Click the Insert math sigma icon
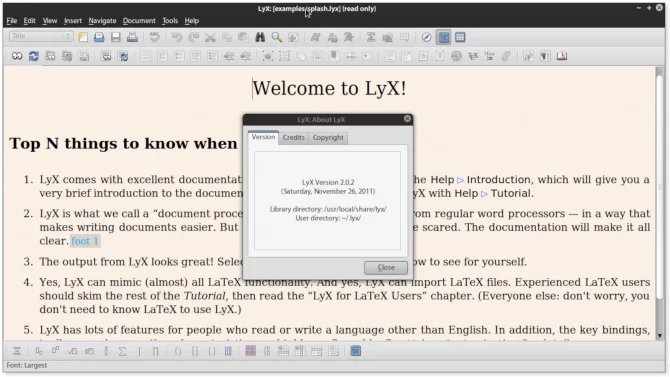Screen dimensions: 670x377 click(370, 37)
